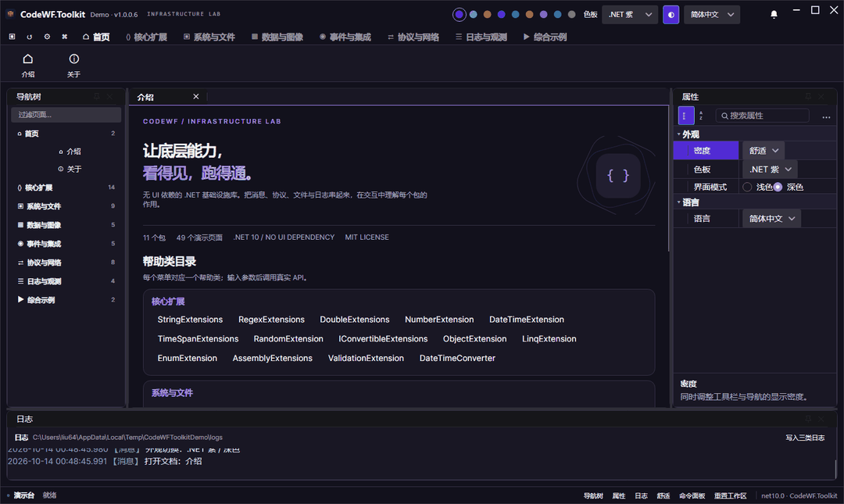The image size is (844, 504).
Task: Collapse the 外观 property category
Action: pos(679,134)
